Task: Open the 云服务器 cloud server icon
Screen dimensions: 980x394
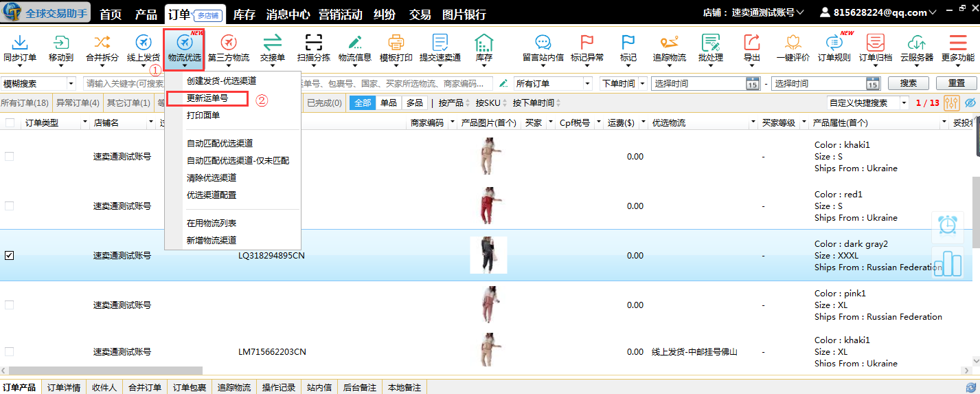Action: point(917,42)
